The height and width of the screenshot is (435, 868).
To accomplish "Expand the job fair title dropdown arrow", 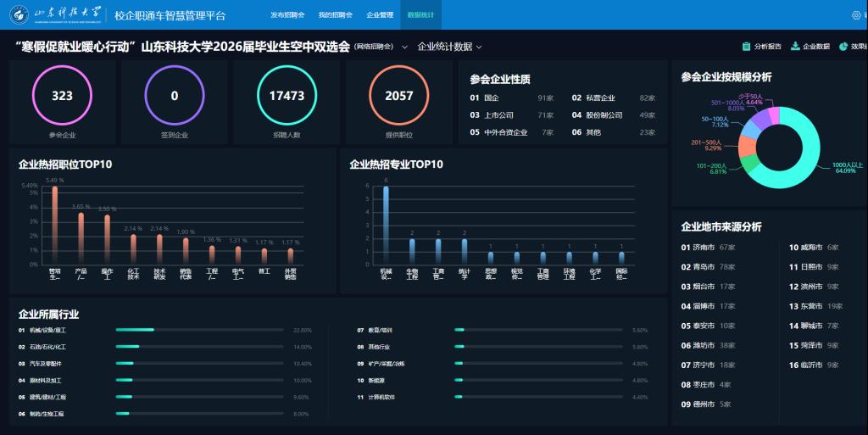I will pos(404,47).
